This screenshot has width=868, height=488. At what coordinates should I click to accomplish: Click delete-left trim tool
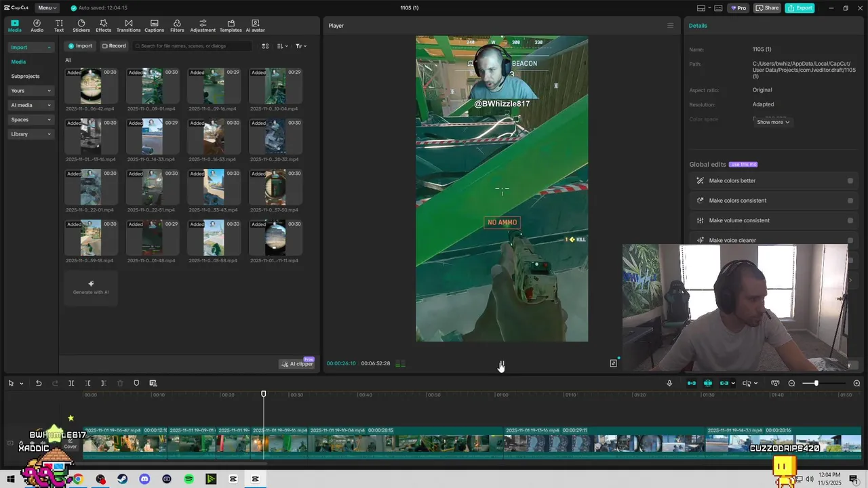87,383
